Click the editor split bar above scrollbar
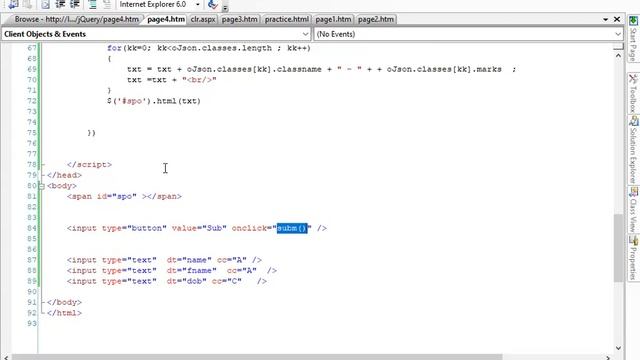The width and height of the screenshot is (640, 360). [x=618, y=47]
